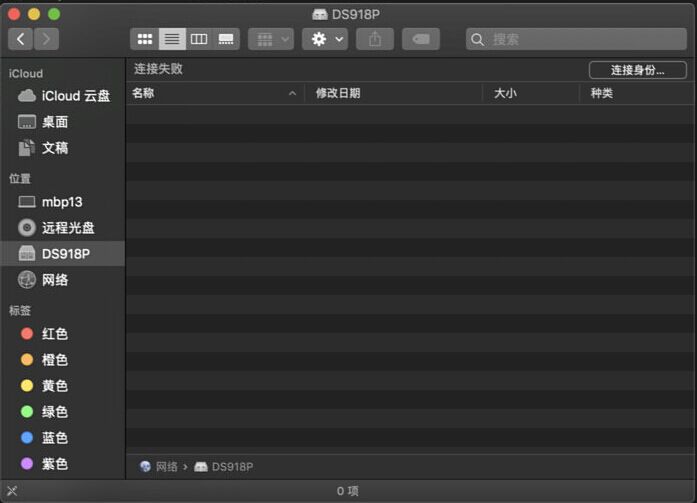Click 网络 in the path bar
Image resolution: width=697 pixels, height=503 pixels.
coord(159,467)
